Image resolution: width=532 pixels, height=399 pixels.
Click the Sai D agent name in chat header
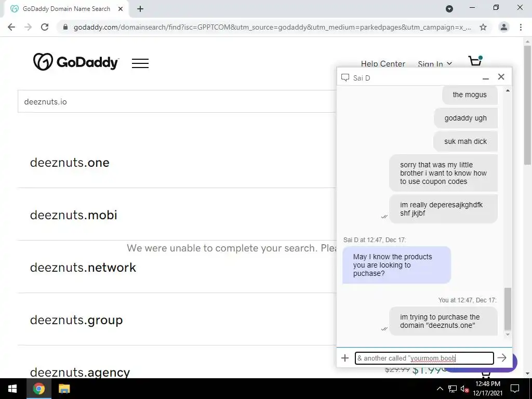point(362,78)
